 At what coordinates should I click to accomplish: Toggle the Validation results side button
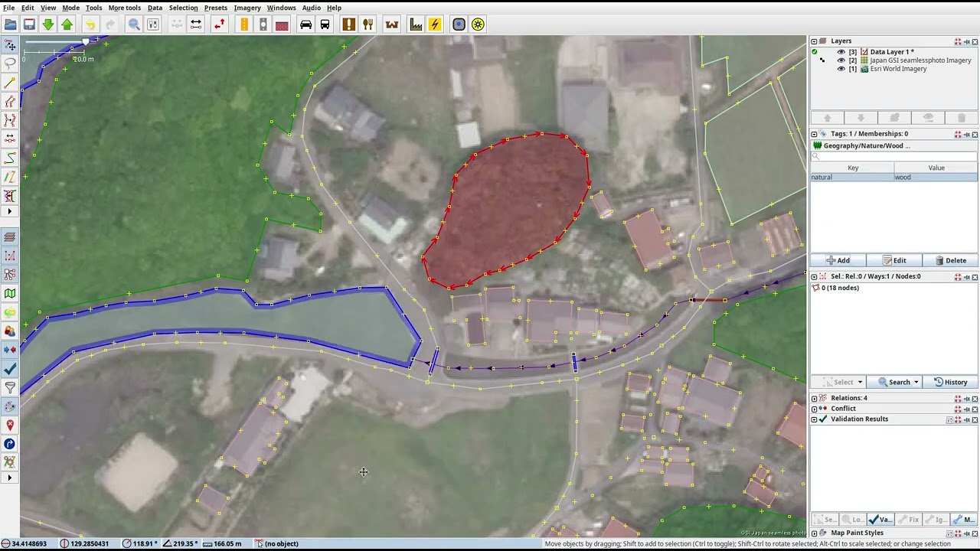(9, 369)
